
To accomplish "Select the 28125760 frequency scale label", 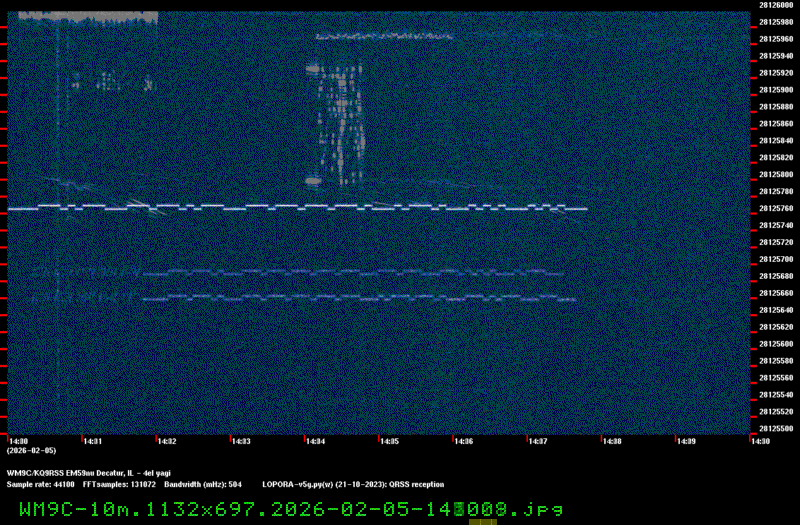I will tap(775, 208).
